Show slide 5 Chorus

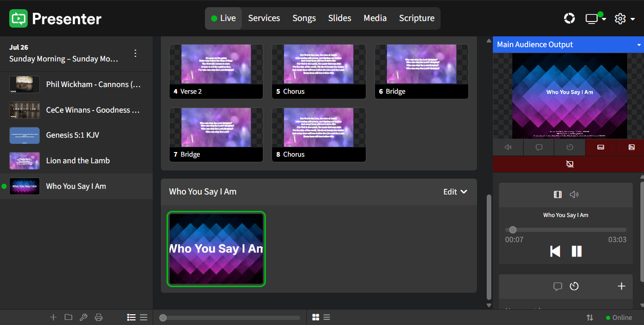[x=319, y=72]
